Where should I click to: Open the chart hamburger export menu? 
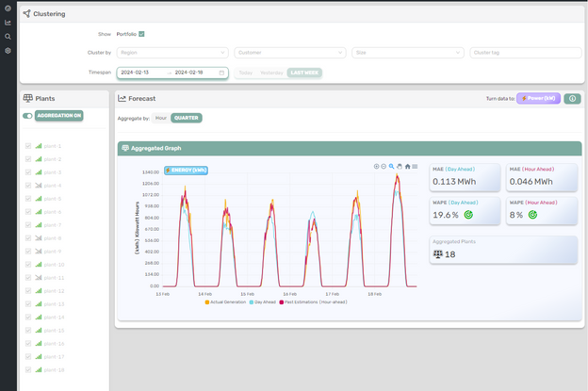[415, 167]
